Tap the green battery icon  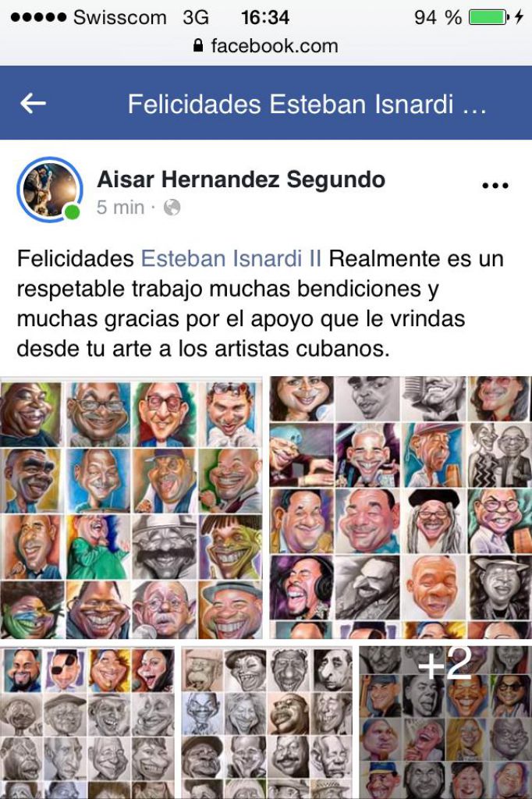(x=488, y=17)
